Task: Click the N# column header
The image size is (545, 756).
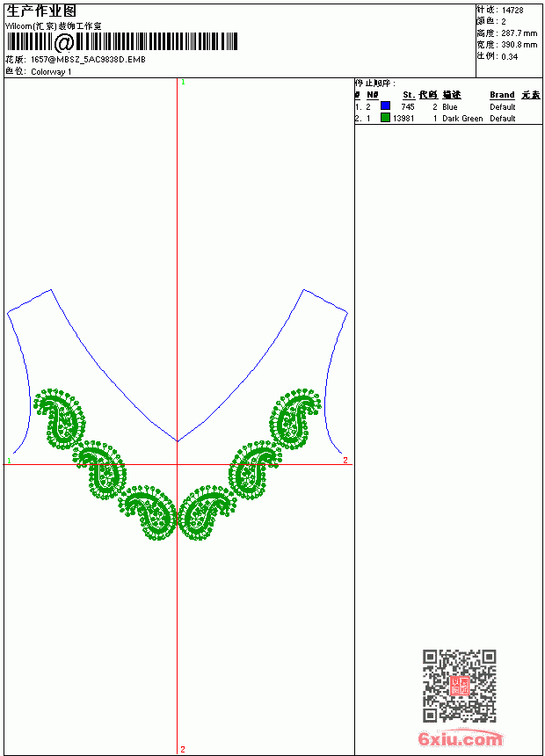Action: coord(372,95)
